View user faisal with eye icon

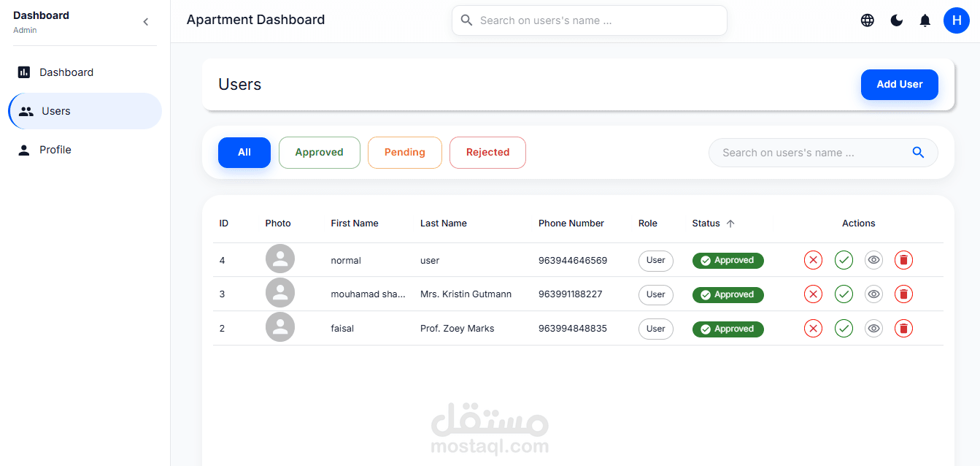873,329
